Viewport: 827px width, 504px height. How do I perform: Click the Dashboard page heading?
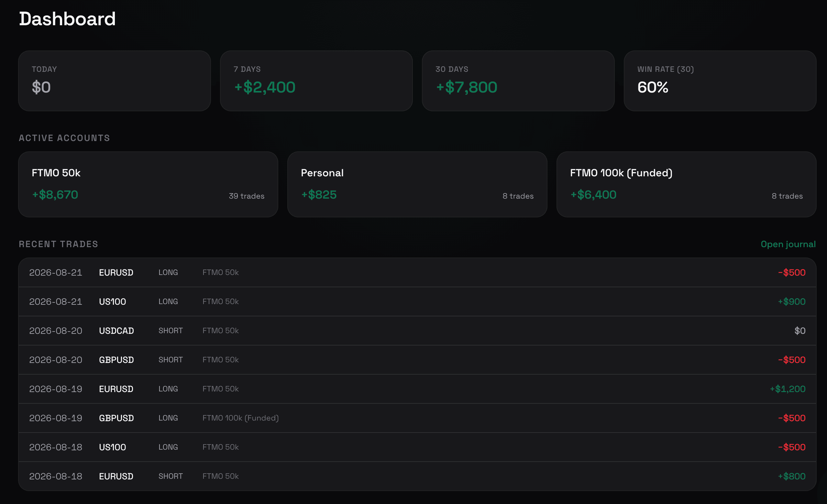pos(67,19)
